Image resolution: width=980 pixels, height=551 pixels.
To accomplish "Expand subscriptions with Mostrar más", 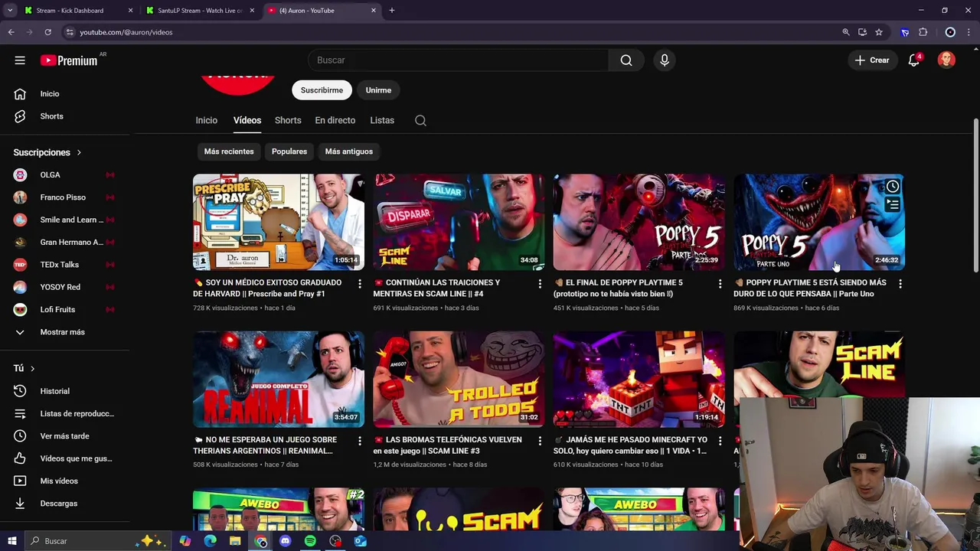I will coord(64,332).
